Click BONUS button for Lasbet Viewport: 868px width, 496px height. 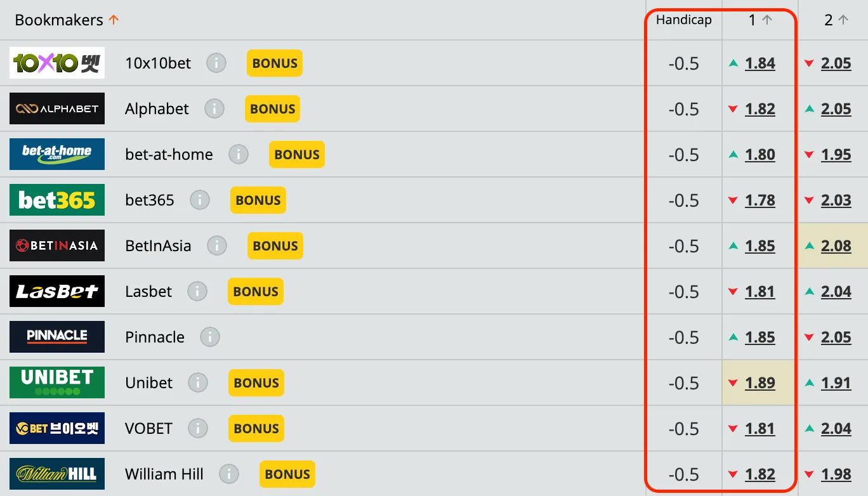click(256, 292)
